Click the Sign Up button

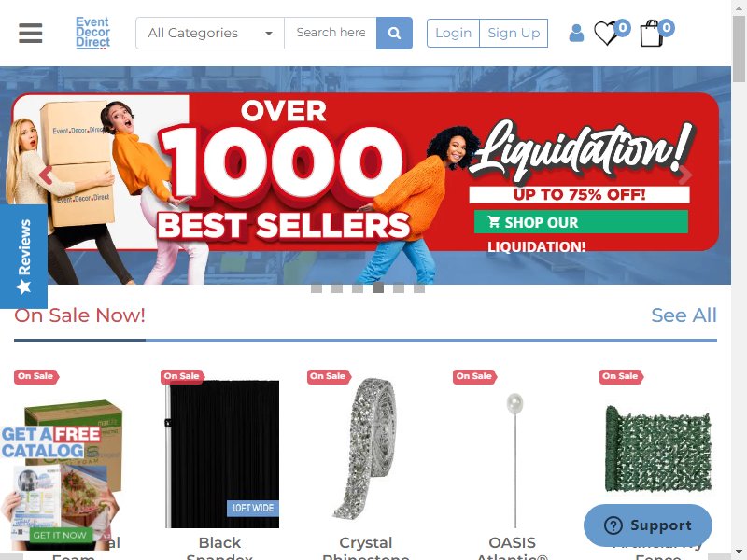coord(514,33)
